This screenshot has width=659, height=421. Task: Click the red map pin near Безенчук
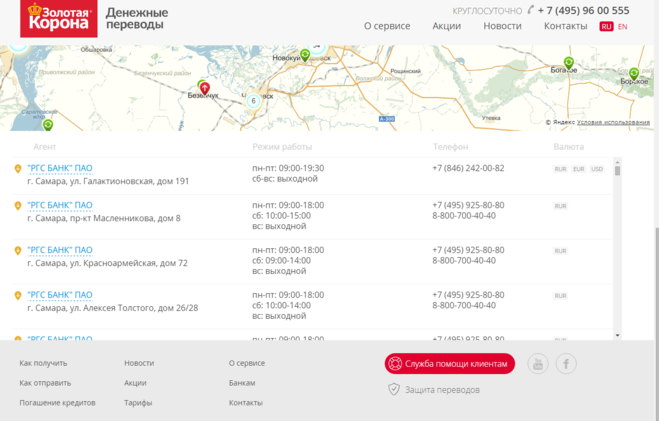pyautogui.click(x=205, y=89)
